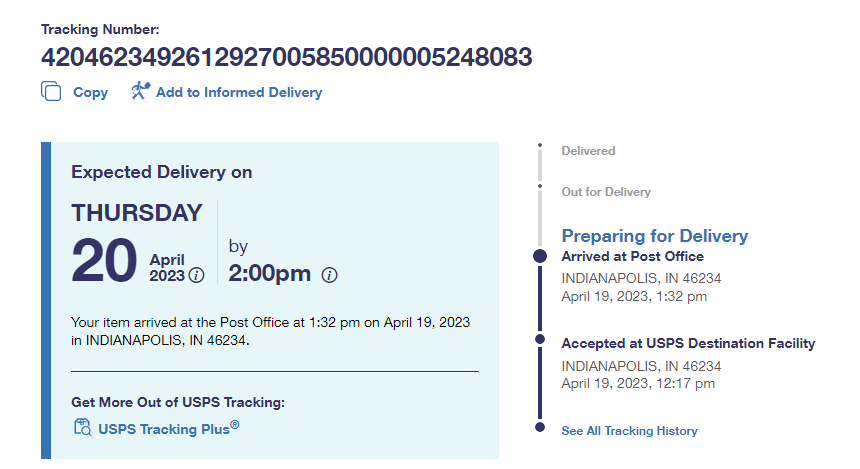Open the info icon beside April 2023
Viewport: 860px width, 469px height.
(196, 275)
